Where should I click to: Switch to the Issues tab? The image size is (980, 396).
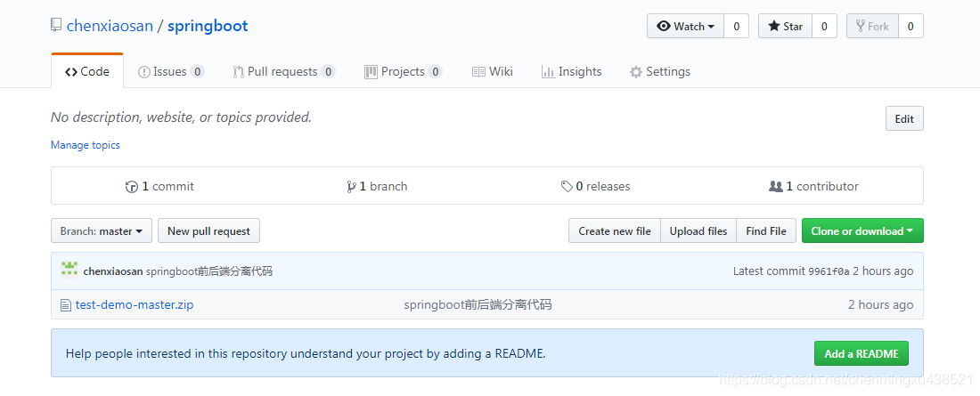tap(171, 71)
